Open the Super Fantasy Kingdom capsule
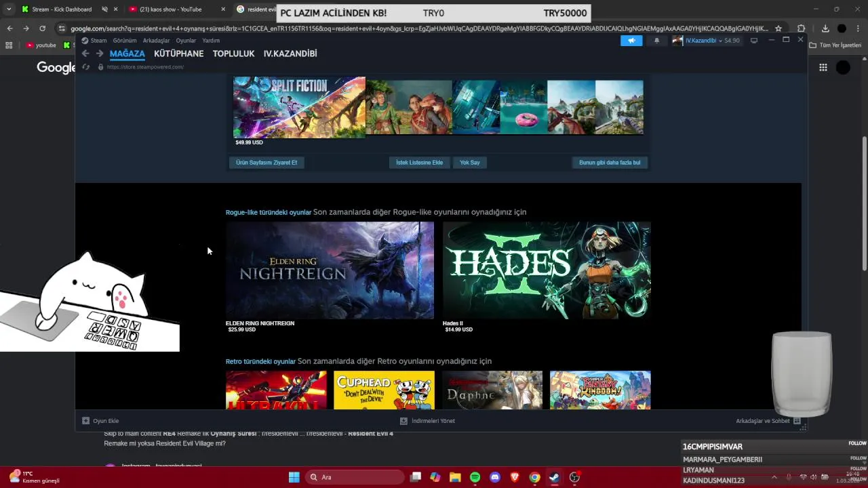Viewport: 868px width, 488px height. [x=600, y=390]
